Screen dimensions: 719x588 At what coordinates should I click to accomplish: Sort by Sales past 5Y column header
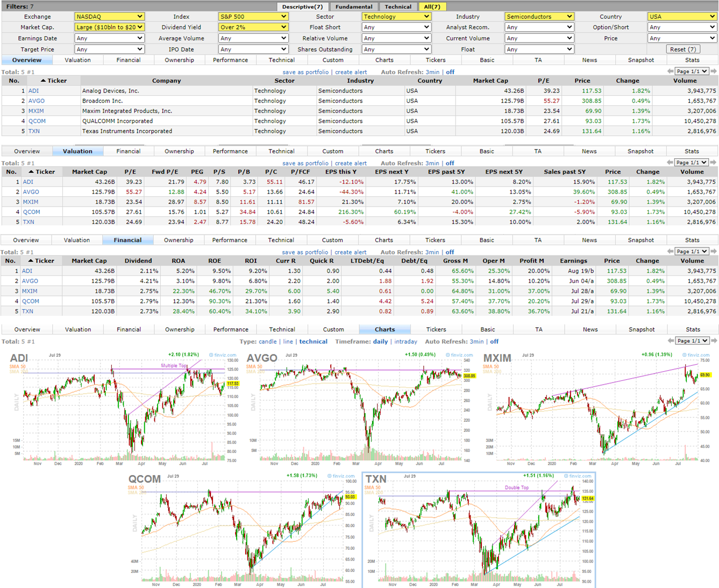(x=565, y=172)
